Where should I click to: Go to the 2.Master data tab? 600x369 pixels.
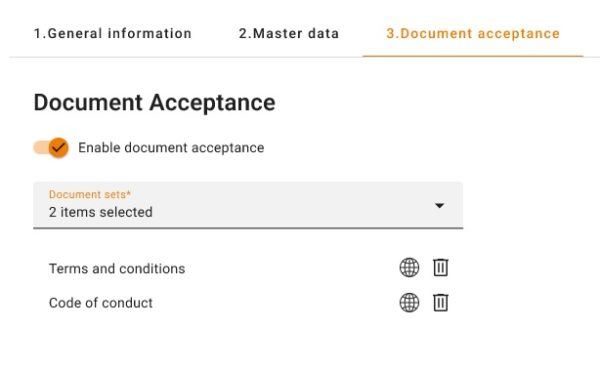289,34
